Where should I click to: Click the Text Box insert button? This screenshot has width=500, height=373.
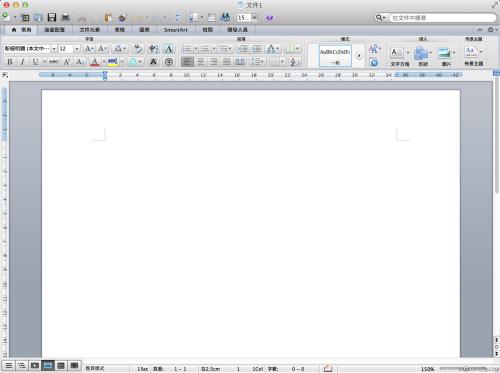(x=399, y=57)
